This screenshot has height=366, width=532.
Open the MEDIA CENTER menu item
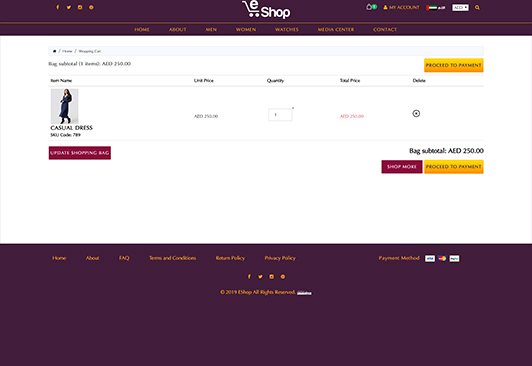[336, 30]
